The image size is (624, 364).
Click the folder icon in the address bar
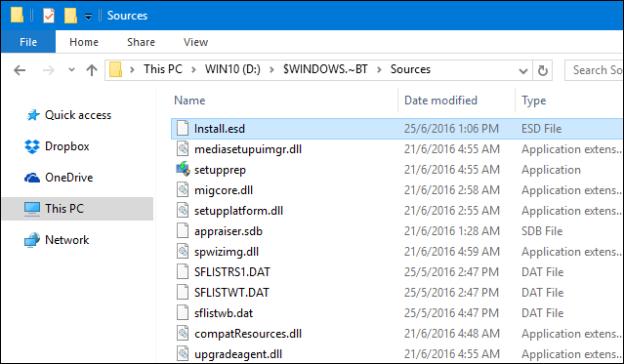coord(115,69)
